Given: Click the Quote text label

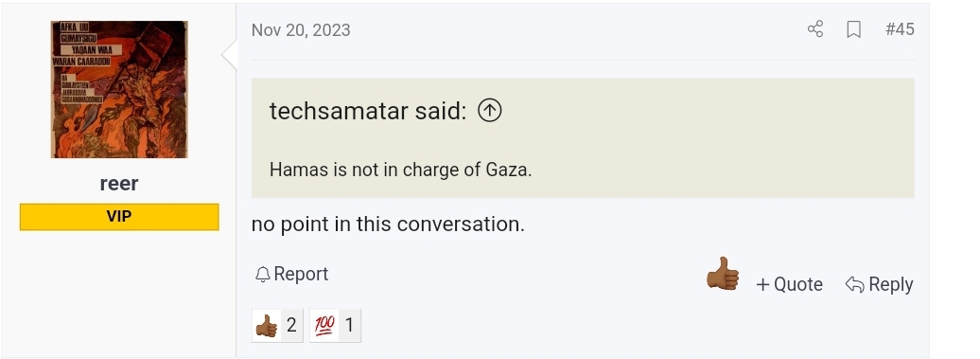Looking at the screenshot, I should (798, 284).
